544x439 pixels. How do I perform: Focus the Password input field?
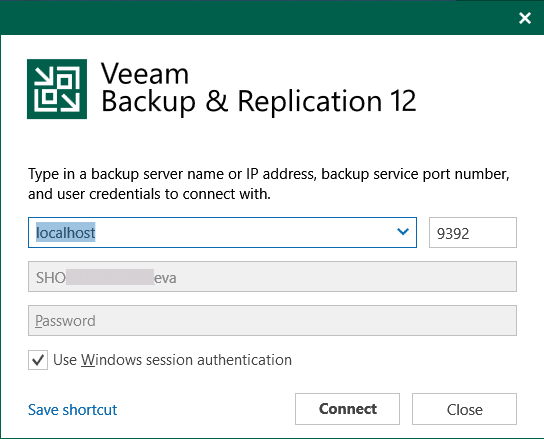(272, 320)
